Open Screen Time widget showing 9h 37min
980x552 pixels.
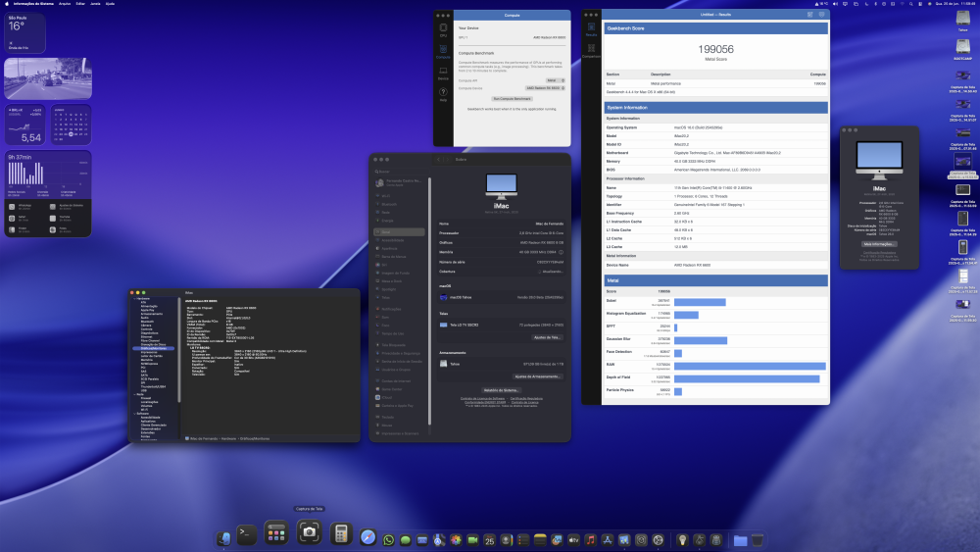pyautogui.click(x=48, y=194)
